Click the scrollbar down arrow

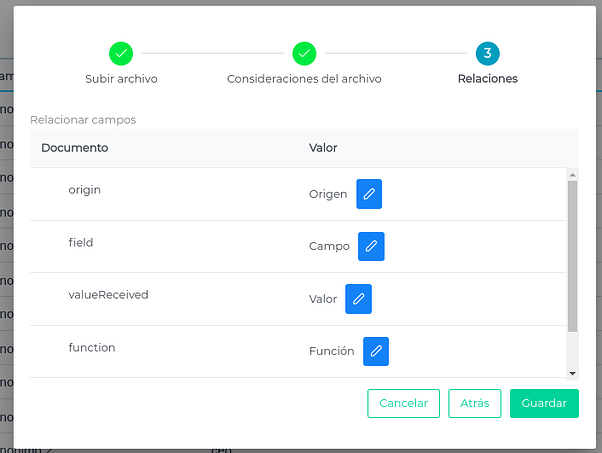coord(572,373)
